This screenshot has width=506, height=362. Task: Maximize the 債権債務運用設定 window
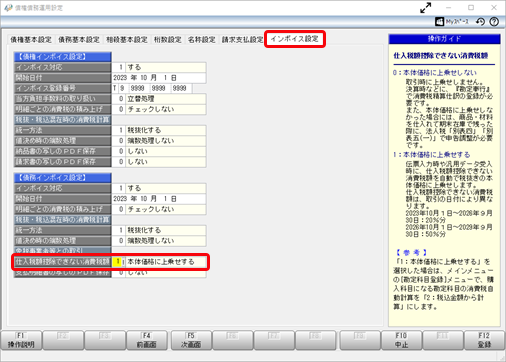[471, 7]
